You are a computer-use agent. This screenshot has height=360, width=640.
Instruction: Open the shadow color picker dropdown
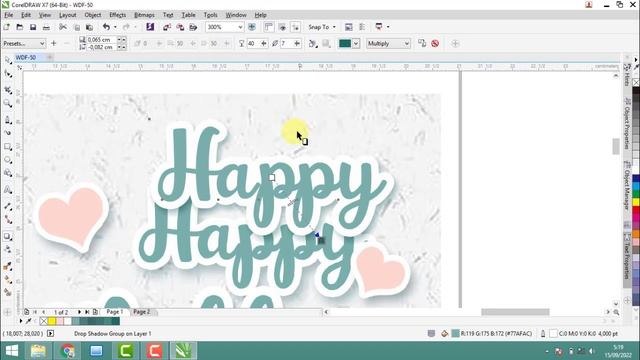pos(356,43)
